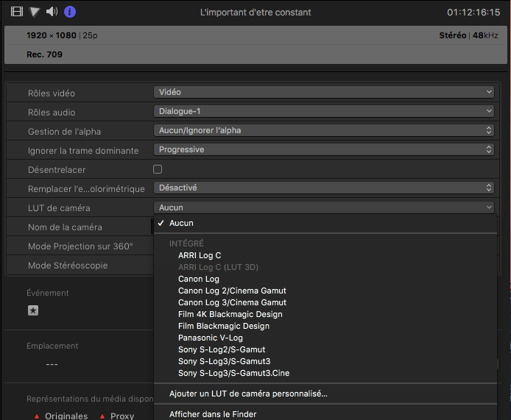Choose ARRI Log C from LUT list
The height and width of the screenshot is (420, 511).
[200, 255]
